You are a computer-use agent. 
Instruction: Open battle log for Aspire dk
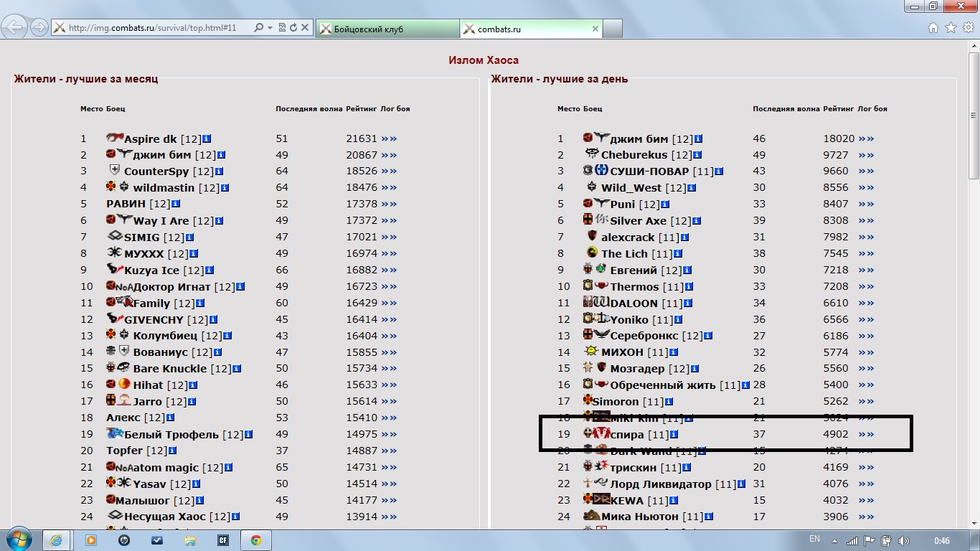click(x=389, y=138)
